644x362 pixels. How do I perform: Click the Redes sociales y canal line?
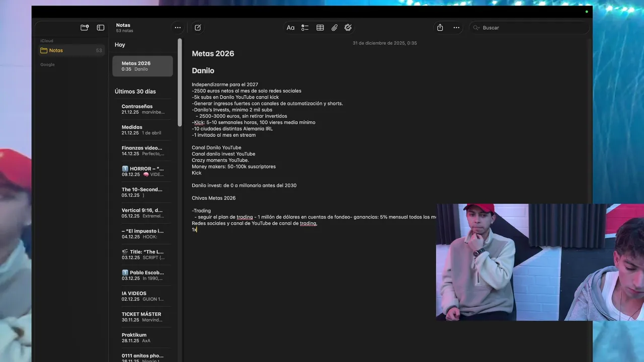254,223
